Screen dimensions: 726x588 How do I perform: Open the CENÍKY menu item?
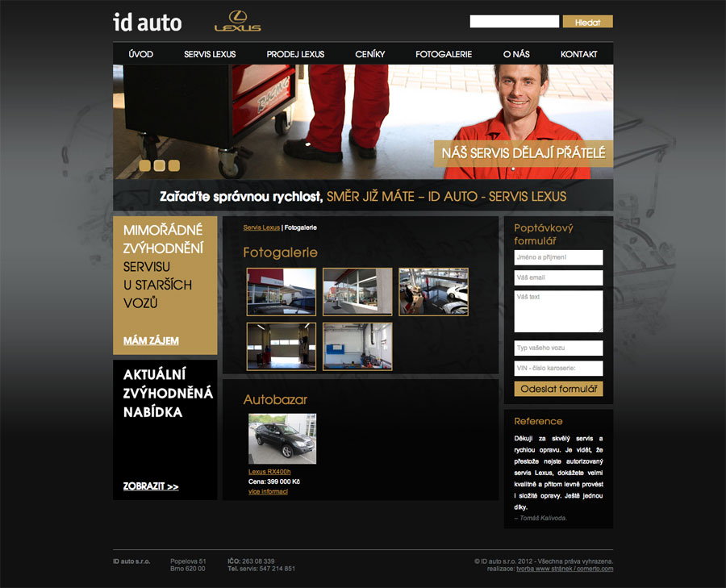370,54
